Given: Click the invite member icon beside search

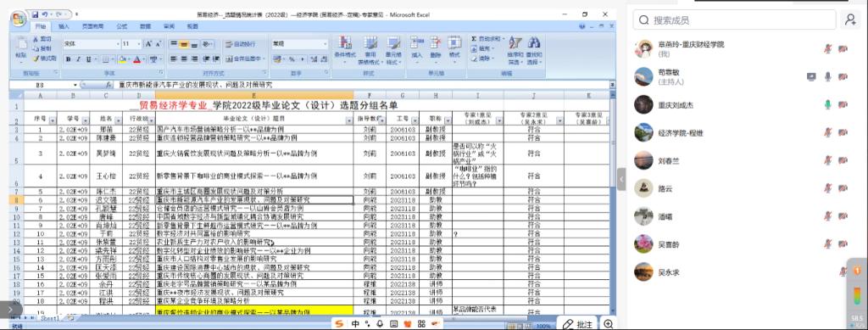Looking at the screenshot, I should 850,20.
